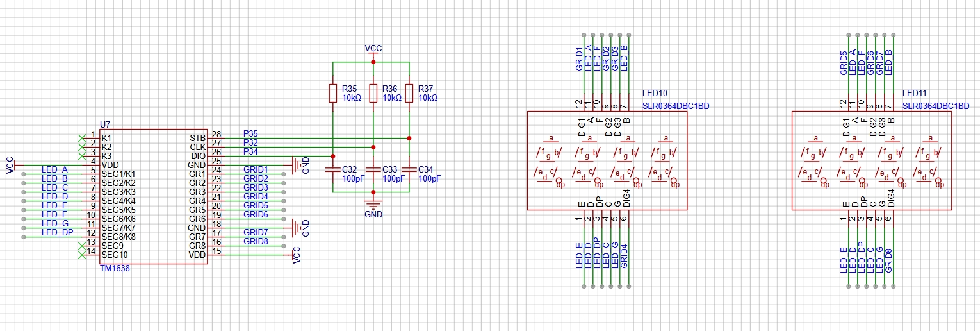Click the GRID7 net label beside U7
This screenshot has width=980, height=331.
coord(256,232)
